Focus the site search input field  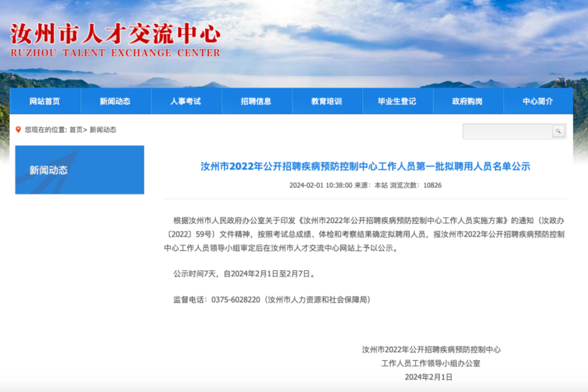[508, 131]
